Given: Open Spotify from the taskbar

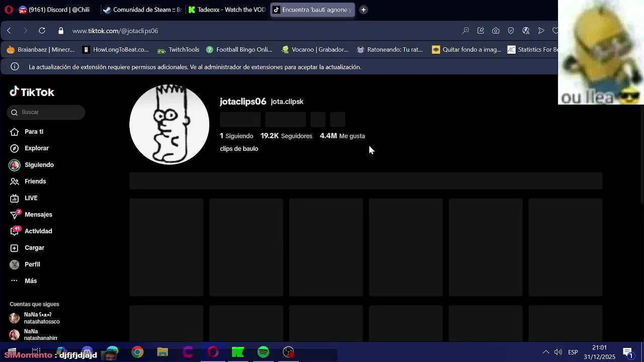Looking at the screenshot, I should click(x=263, y=352).
